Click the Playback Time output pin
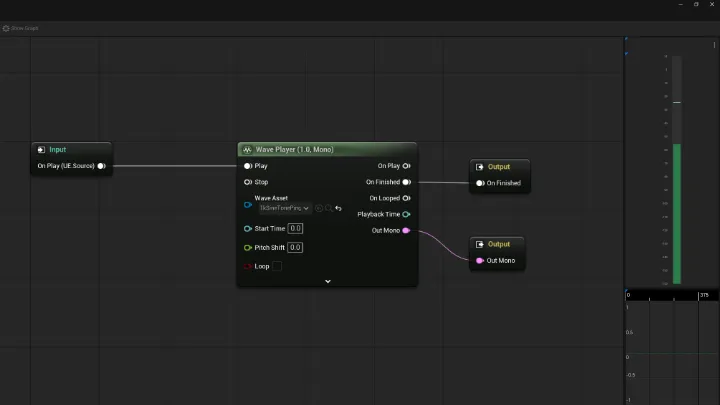Screen dimensions: 720x405 point(406,214)
